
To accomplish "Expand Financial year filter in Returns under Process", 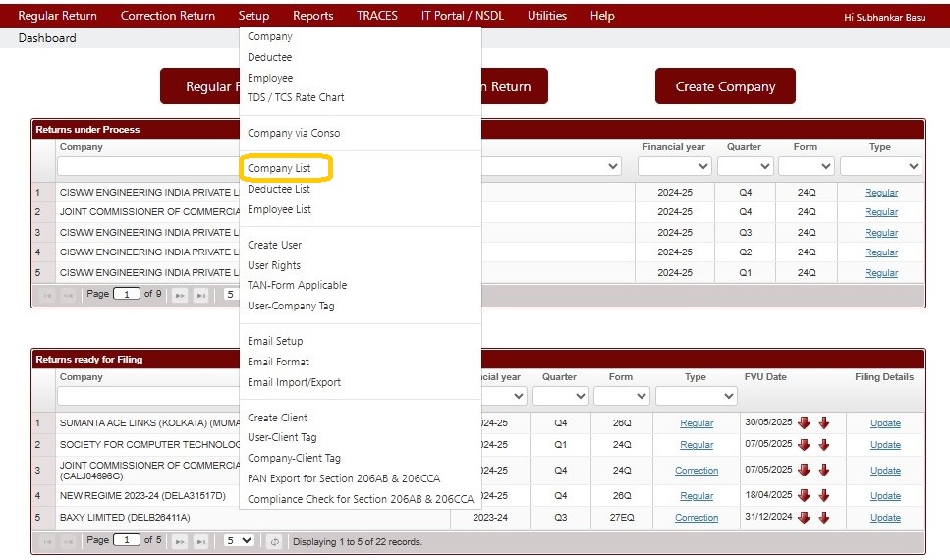I will pos(674,166).
